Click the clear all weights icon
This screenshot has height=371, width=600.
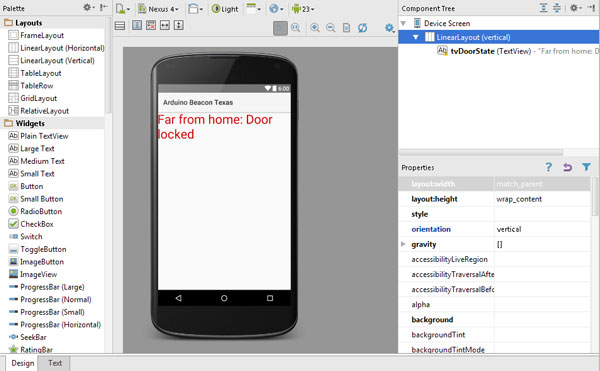[151, 26]
